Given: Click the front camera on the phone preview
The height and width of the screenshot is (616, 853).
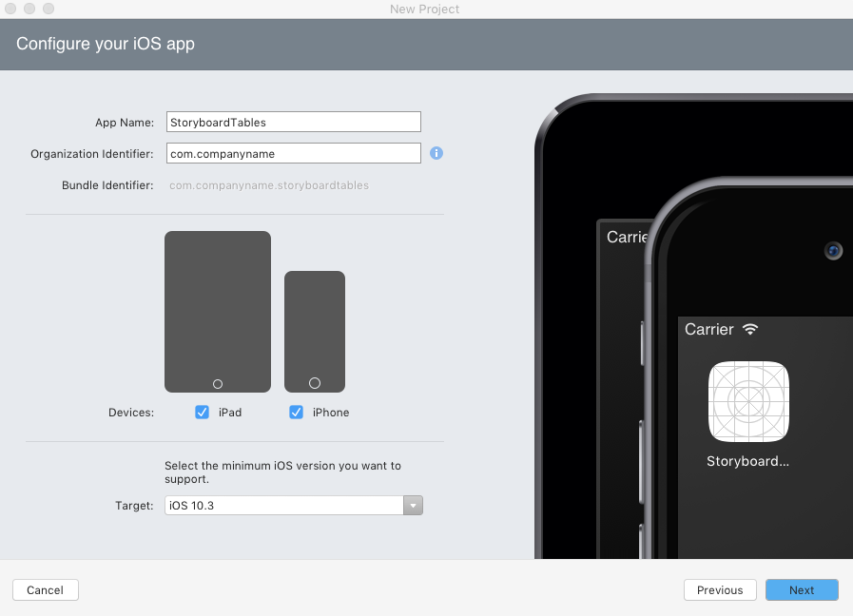Looking at the screenshot, I should [833, 251].
